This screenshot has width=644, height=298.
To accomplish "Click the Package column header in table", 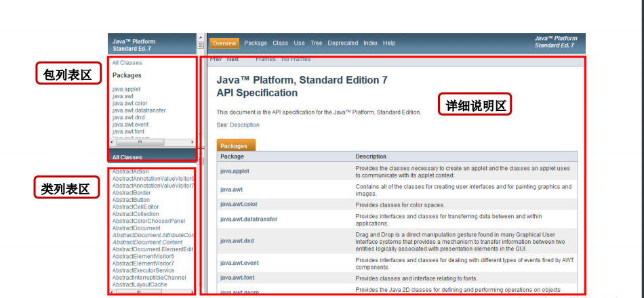I will pyautogui.click(x=232, y=156).
